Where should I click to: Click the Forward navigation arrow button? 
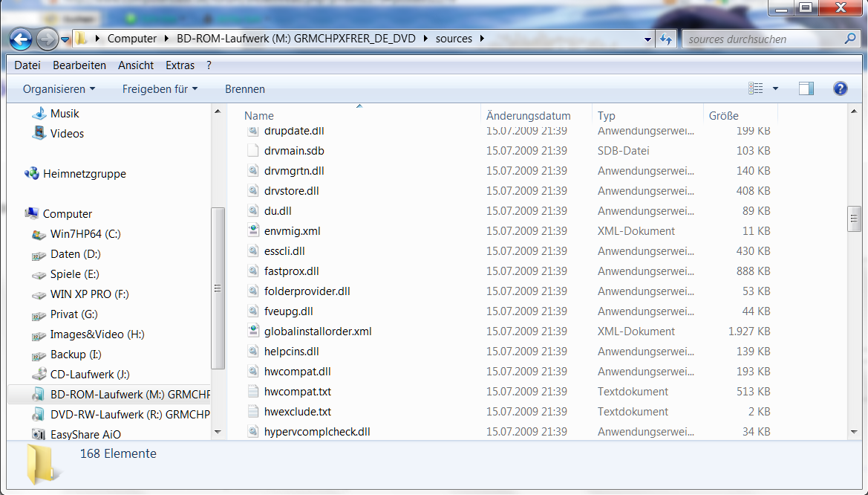(x=48, y=39)
